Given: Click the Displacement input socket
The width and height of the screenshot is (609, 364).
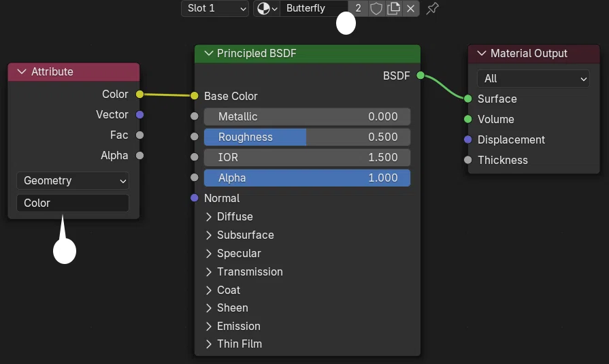Looking at the screenshot, I should [468, 139].
